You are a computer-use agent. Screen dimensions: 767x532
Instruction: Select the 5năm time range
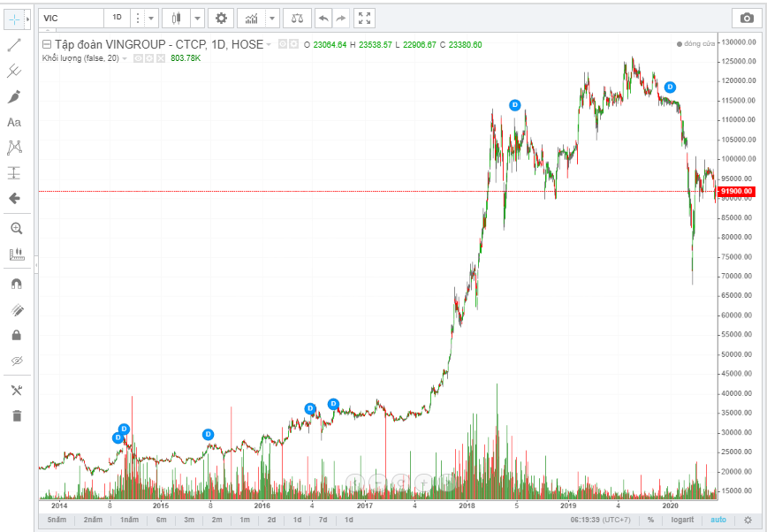(57, 520)
